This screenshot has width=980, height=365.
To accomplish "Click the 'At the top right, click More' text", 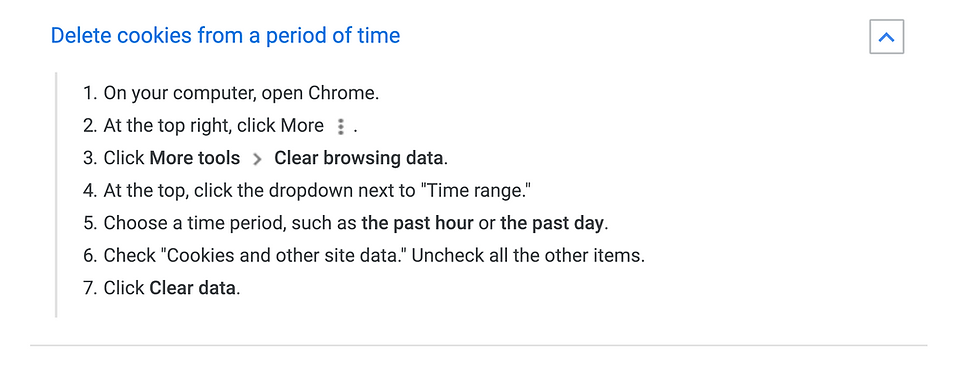I will tap(214, 126).
